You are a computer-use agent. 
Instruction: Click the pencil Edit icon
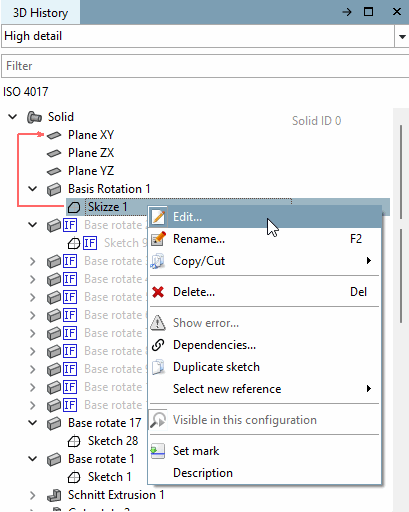158,217
